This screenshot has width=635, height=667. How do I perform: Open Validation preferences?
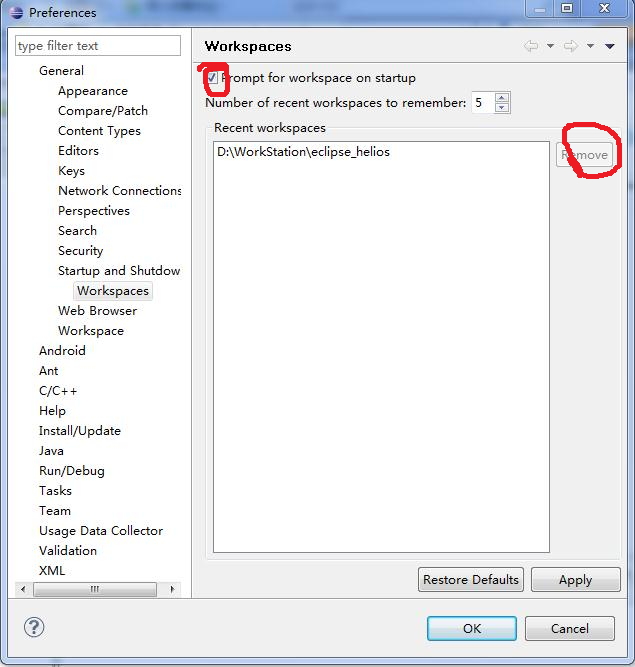68,550
